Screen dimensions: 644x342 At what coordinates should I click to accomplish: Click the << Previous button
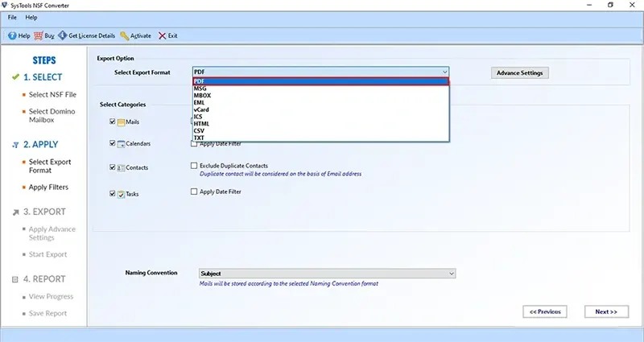[x=545, y=311]
